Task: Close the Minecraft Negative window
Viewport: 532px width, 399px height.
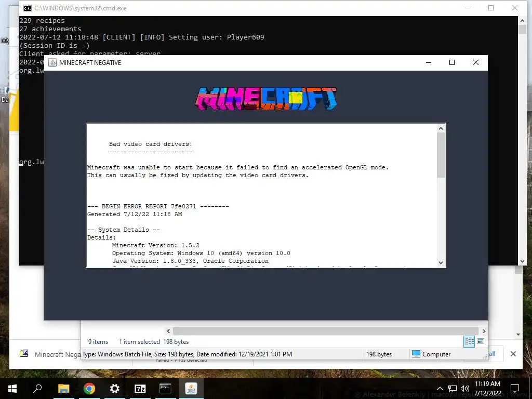Action: click(476, 62)
